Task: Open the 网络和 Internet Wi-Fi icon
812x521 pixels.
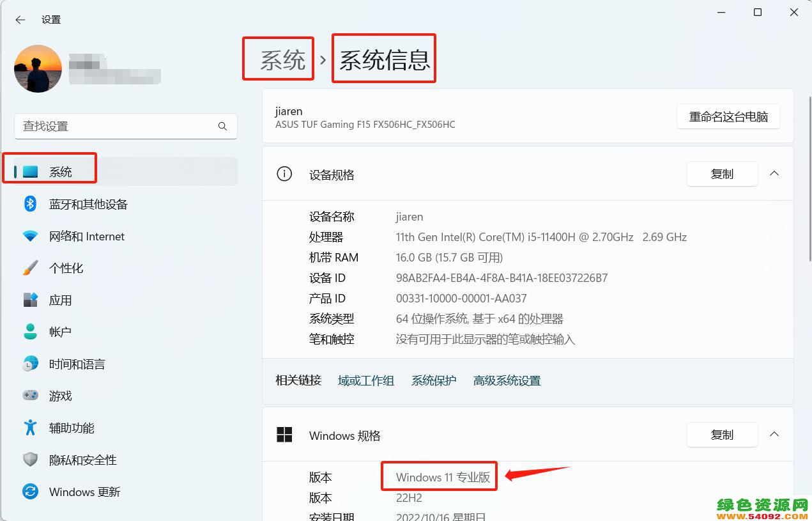Action: coord(31,236)
